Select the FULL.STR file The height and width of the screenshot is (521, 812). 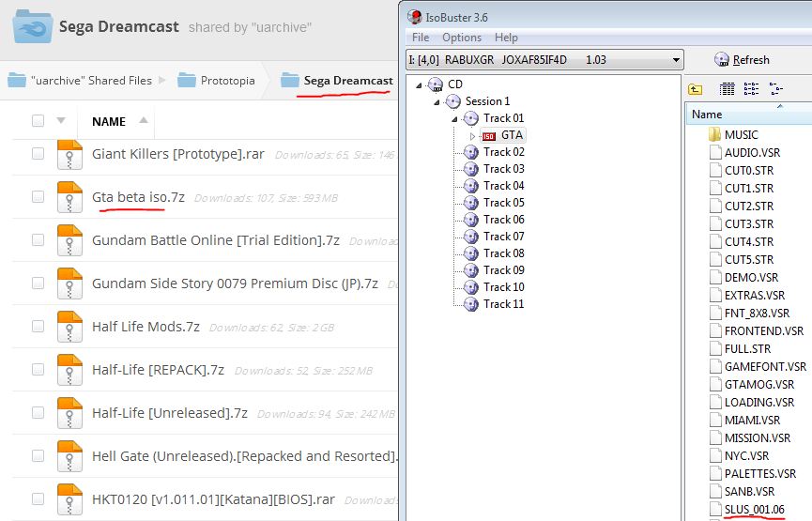tap(748, 349)
